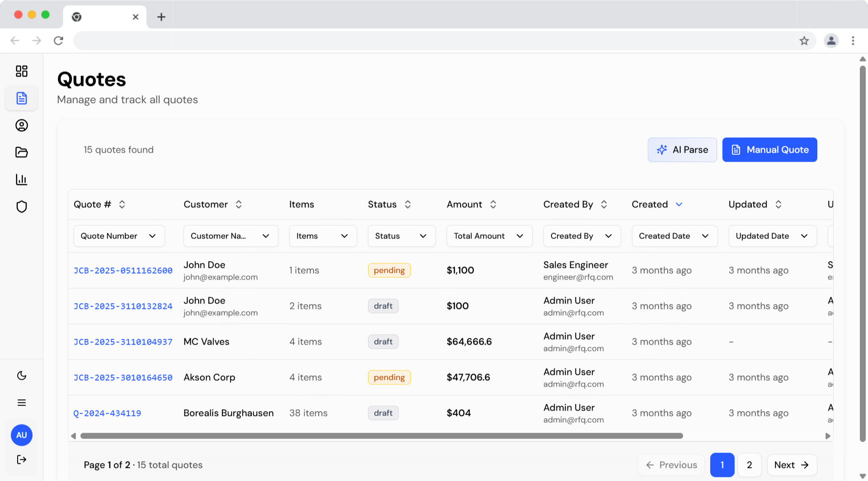Image resolution: width=868 pixels, height=481 pixels.
Task: Sort by Quote # column
Action: (x=122, y=204)
